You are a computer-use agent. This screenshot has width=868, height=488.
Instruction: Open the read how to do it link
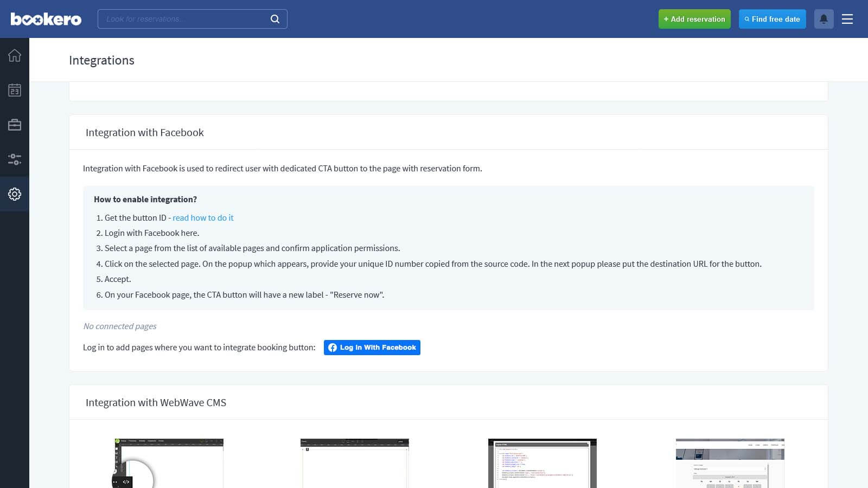tap(203, 217)
